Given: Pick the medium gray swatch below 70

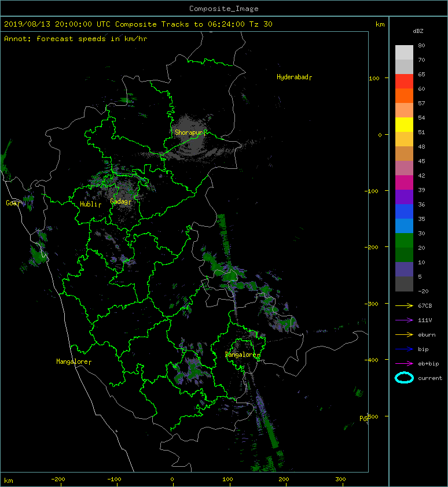Looking at the screenshot, I should (x=404, y=67).
